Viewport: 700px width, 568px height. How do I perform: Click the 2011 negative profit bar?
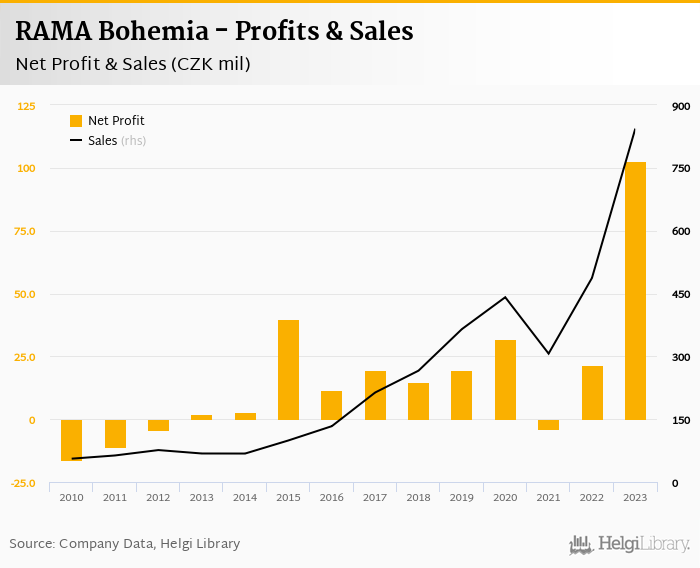point(115,434)
